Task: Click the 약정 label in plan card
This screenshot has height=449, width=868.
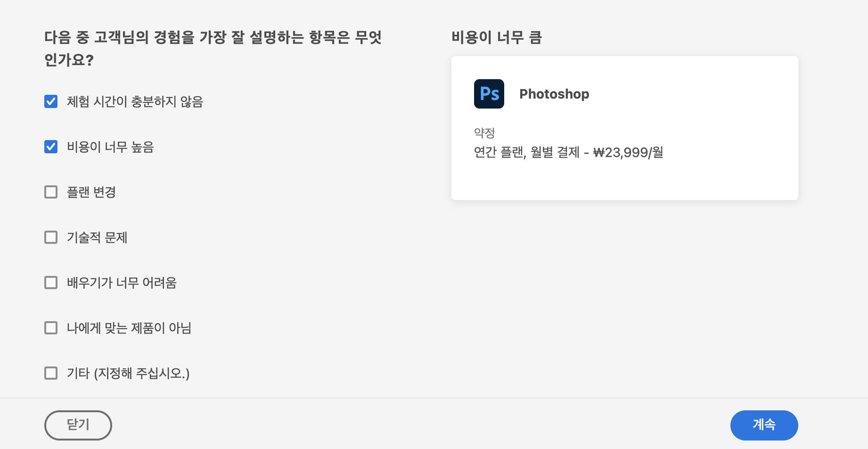Action: click(x=484, y=133)
